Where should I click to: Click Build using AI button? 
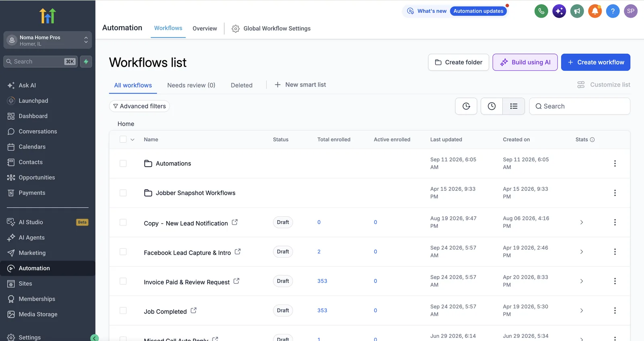click(x=525, y=62)
